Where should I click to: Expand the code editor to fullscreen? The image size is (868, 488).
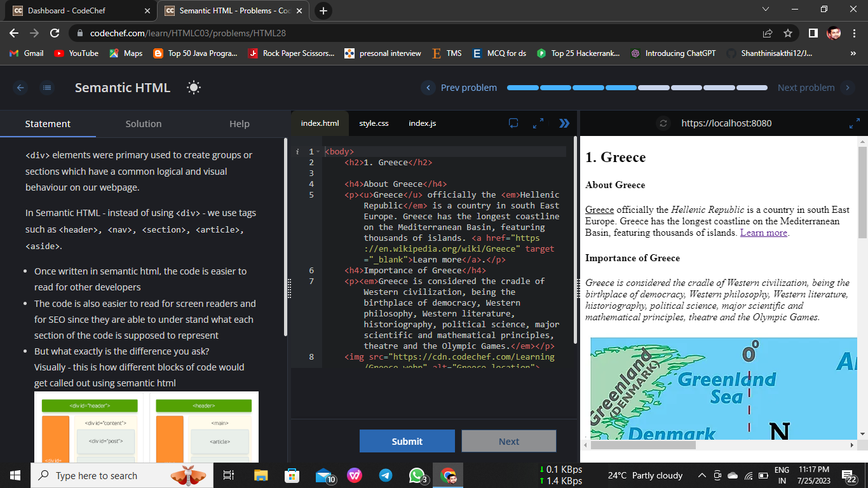pos(538,123)
